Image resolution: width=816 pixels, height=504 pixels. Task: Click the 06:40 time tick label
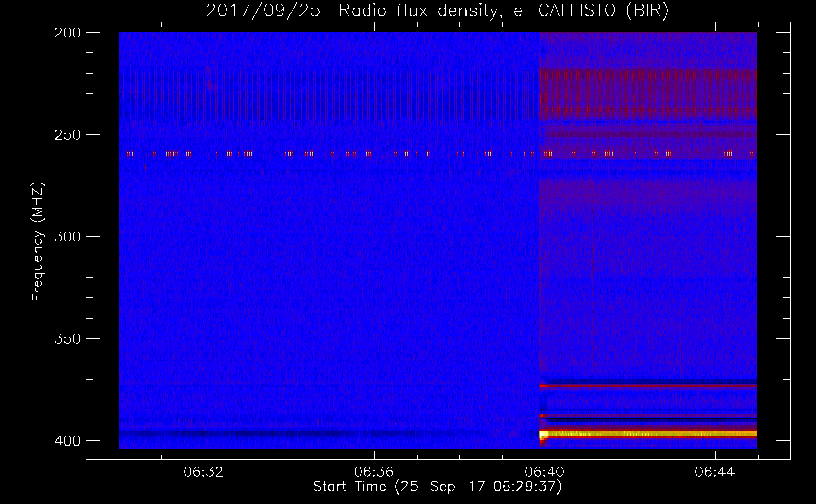coord(545,472)
